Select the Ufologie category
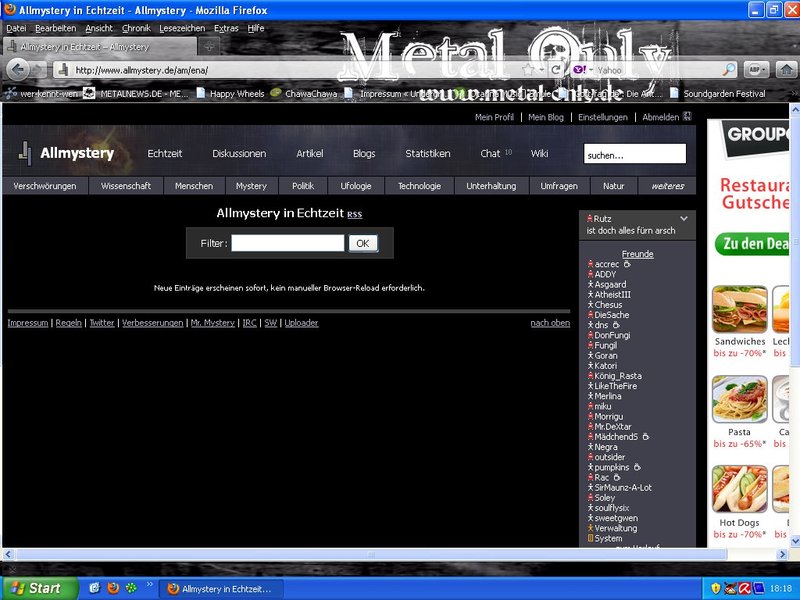 pos(356,186)
